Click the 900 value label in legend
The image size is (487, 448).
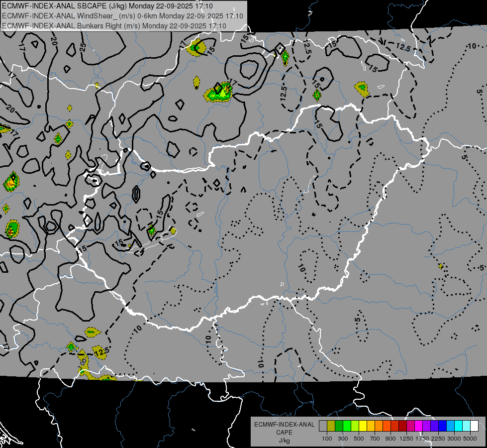tap(390, 439)
